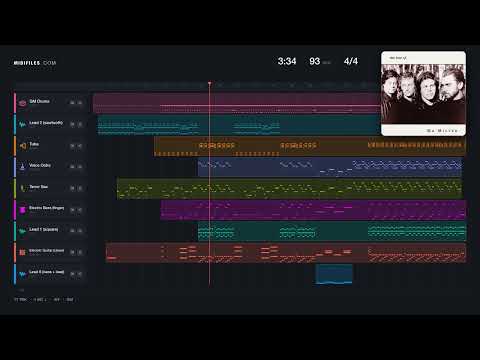Open the MIDIFILES.COM logo link
The height and width of the screenshot is (360, 480).
point(35,63)
